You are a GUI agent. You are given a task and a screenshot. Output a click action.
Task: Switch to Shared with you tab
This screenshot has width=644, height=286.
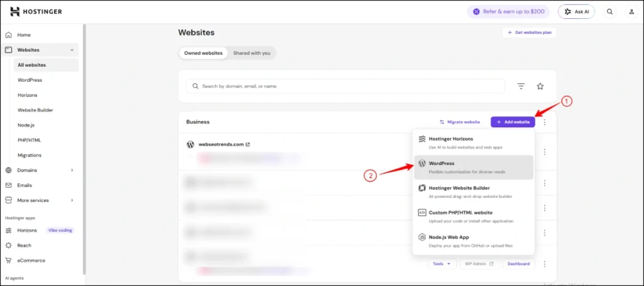(252, 53)
